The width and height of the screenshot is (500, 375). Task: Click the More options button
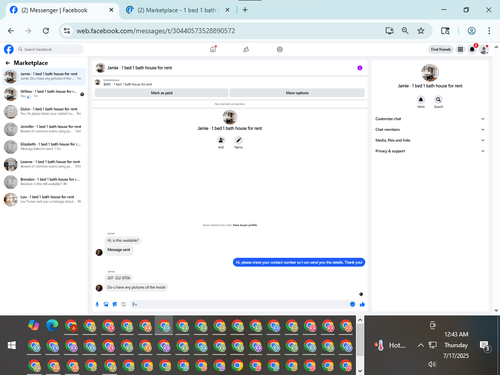tap(297, 93)
